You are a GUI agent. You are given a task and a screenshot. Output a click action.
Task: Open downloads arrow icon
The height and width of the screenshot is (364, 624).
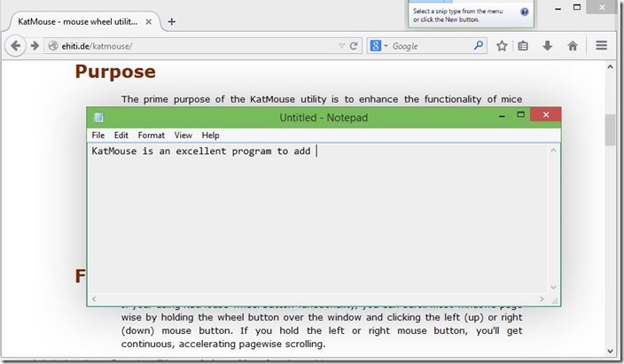tap(548, 46)
